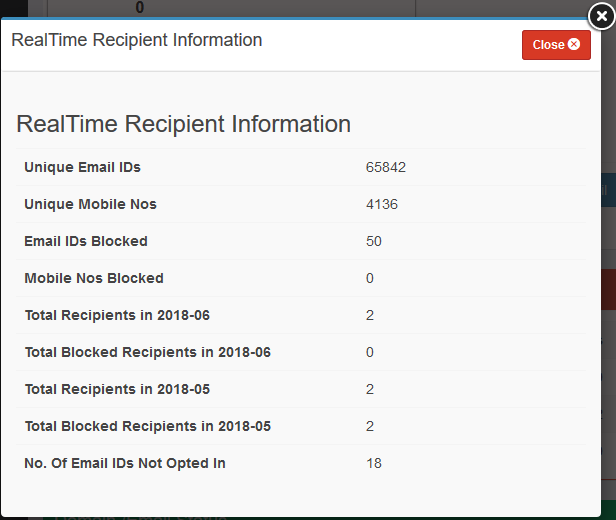
Task: Click the large RealTime Recipient Information heading
Action: 183,124
